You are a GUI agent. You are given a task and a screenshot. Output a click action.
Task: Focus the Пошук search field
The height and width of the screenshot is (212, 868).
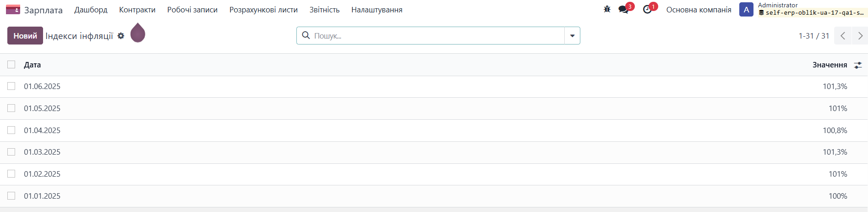pos(437,36)
